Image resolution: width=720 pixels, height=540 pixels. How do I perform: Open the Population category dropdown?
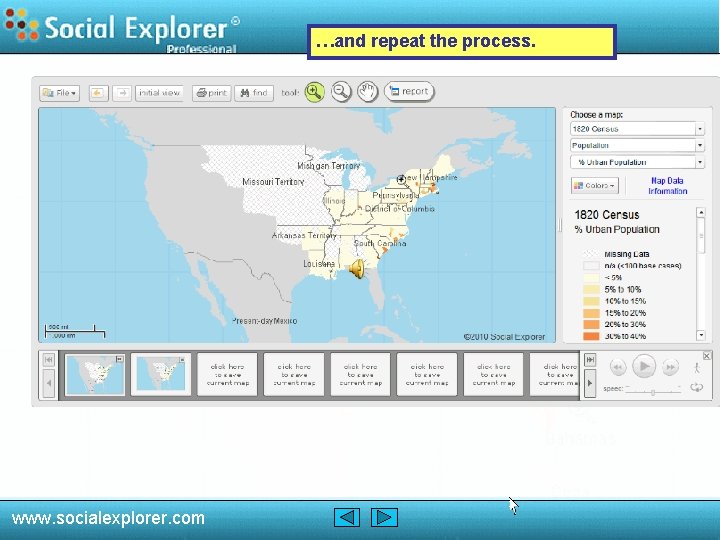637,146
